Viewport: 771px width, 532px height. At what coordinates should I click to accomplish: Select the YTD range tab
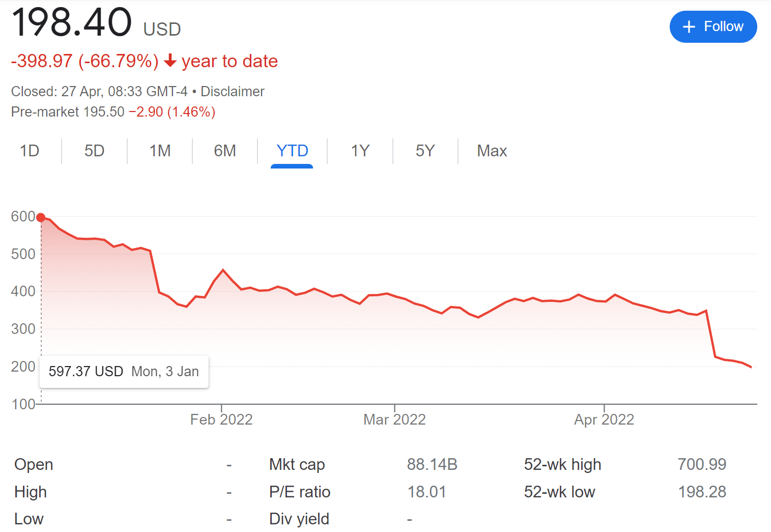pyautogui.click(x=292, y=151)
